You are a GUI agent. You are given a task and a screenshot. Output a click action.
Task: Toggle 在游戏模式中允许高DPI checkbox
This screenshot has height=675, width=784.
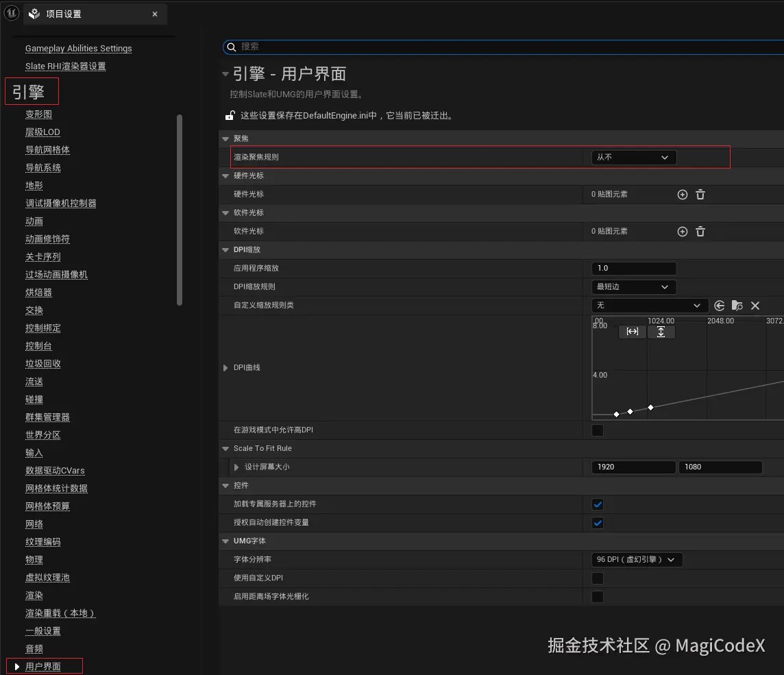[598, 430]
